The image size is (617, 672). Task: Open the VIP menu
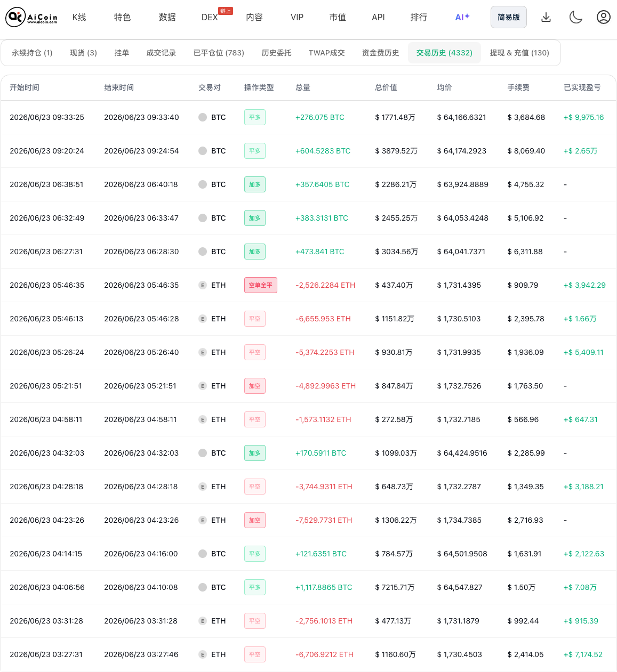pos(297,18)
